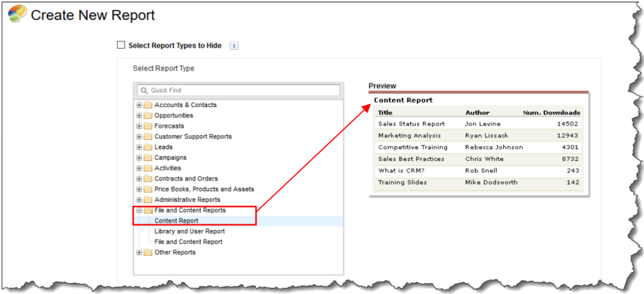Click the Other Reports folder icon
The image size is (644, 294).
pos(148,252)
